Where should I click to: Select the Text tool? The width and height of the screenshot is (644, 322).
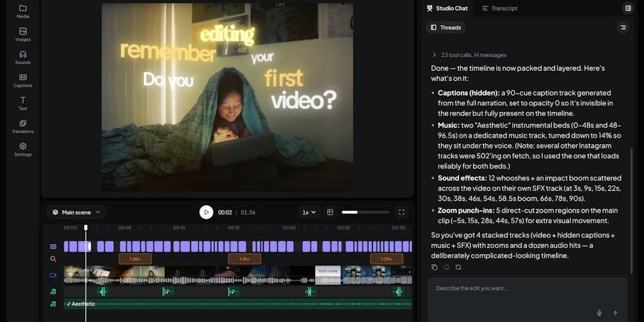click(x=23, y=104)
